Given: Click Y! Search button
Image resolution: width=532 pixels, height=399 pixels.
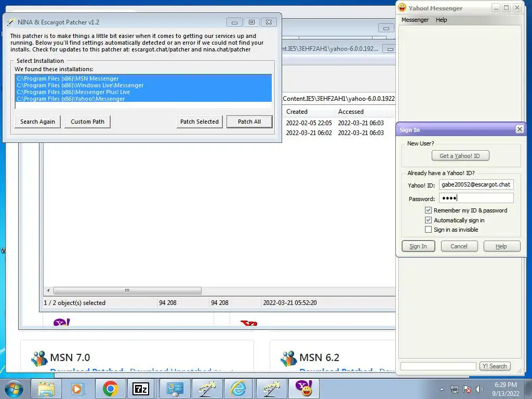Looking at the screenshot, I should tap(495, 366).
